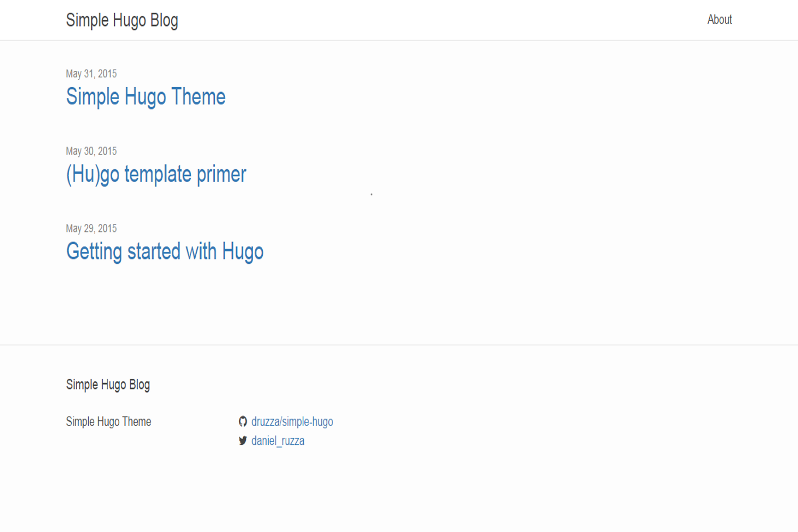Screen dimensions: 798x532
Task: Click the word Getting in third post title
Action: (94, 252)
